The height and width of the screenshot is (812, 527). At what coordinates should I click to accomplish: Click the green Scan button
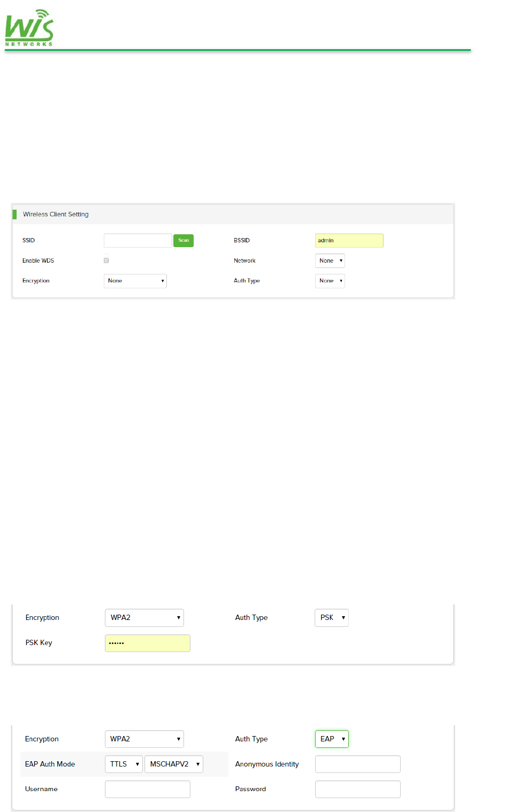click(184, 241)
